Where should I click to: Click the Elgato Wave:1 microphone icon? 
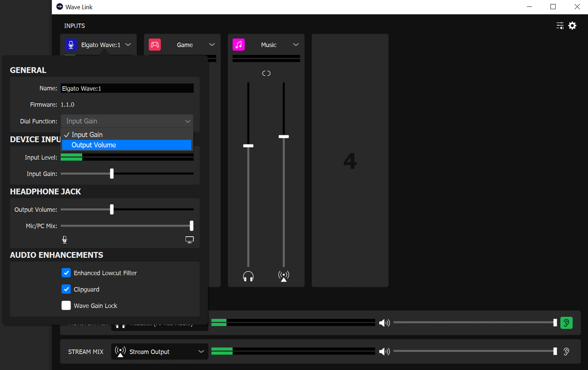click(71, 45)
